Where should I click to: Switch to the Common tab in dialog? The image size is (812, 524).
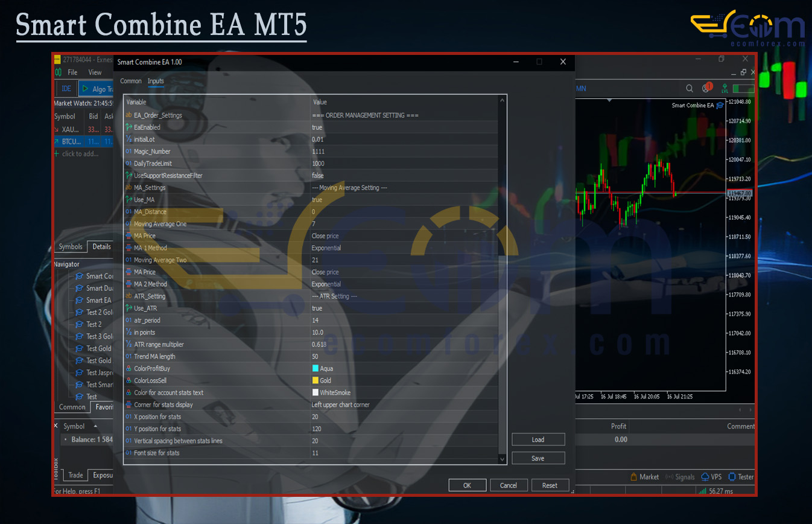tap(131, 81)
